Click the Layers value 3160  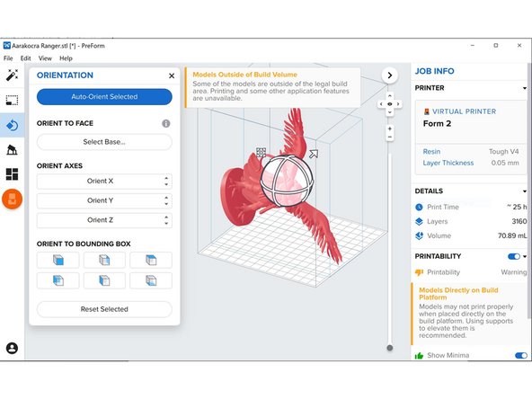click(x=519, y=222)
